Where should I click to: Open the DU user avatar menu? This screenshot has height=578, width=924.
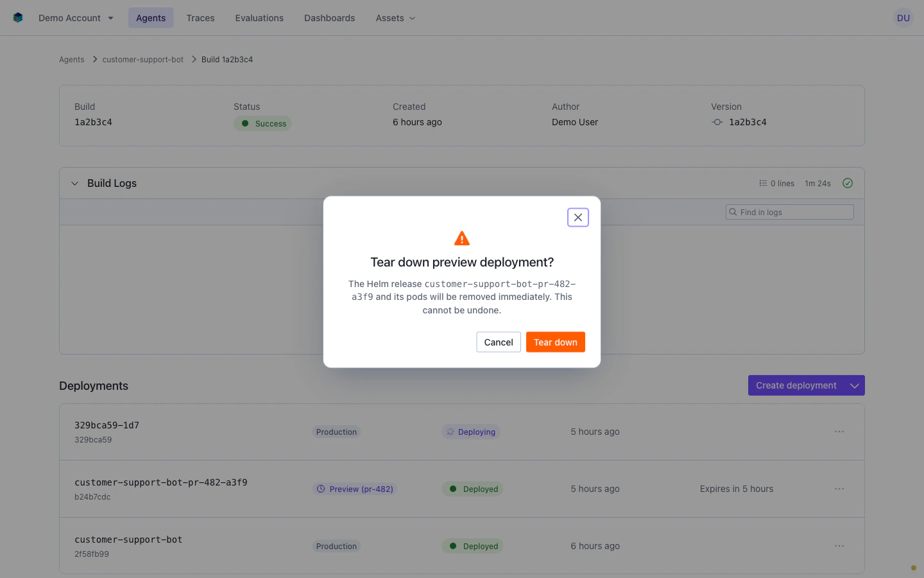(903, 18)
